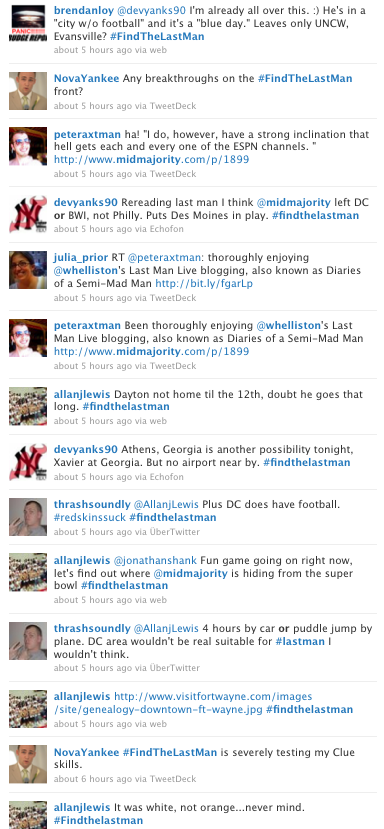384x829 pixels.
Task: Open the bit.ly/fgarLp short link
Action: 204,284
